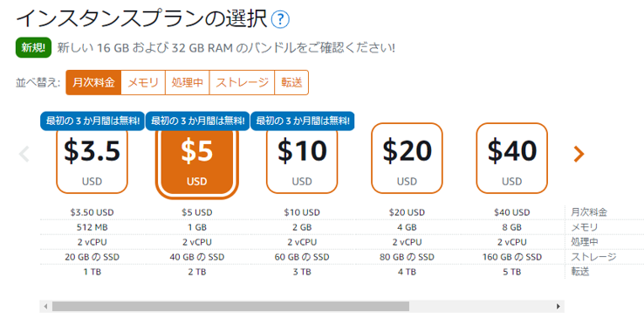
Task: Pick the $40 USD plan
Action: [x=511, y=158]
